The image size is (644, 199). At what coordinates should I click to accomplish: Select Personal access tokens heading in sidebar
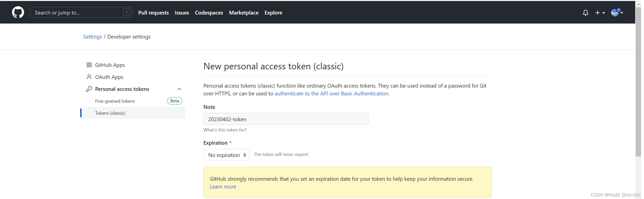tap(122, 89)
